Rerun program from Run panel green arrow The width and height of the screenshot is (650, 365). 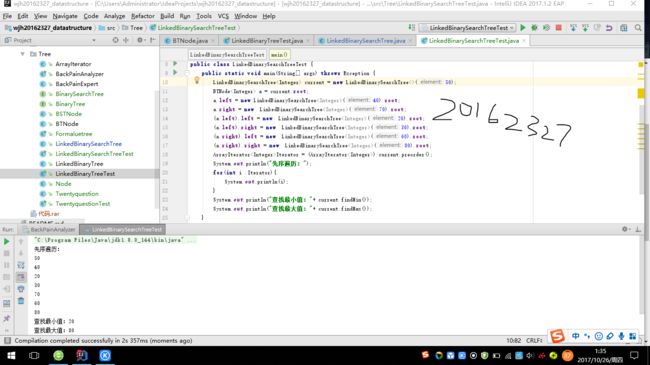coord(7,241)
